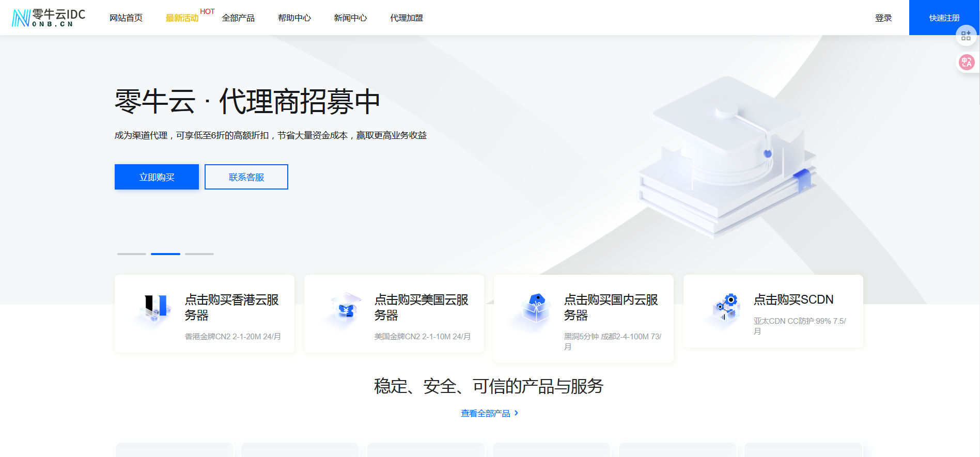
Task: Switch to third carousel slide indicator
Action: [x=199, y=254]
